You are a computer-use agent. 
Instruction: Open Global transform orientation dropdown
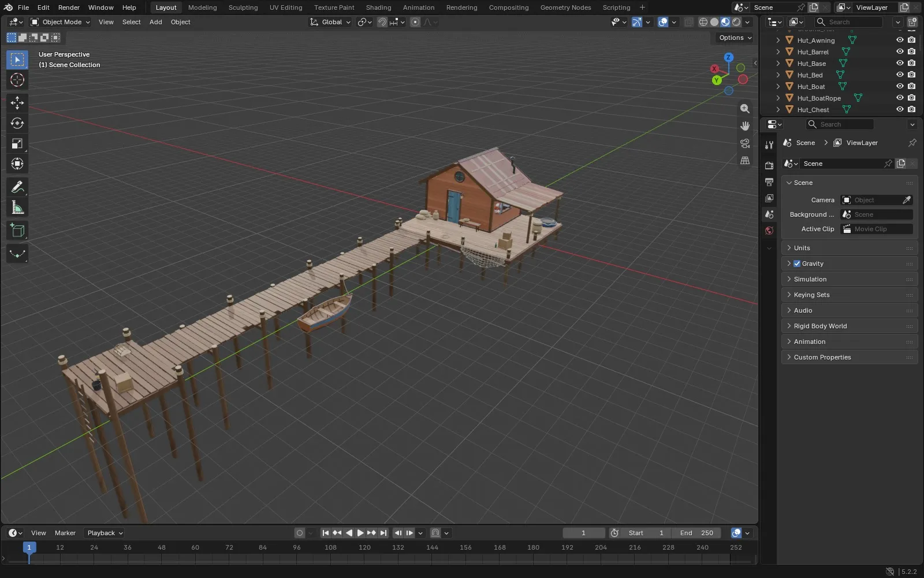[330, 22]
